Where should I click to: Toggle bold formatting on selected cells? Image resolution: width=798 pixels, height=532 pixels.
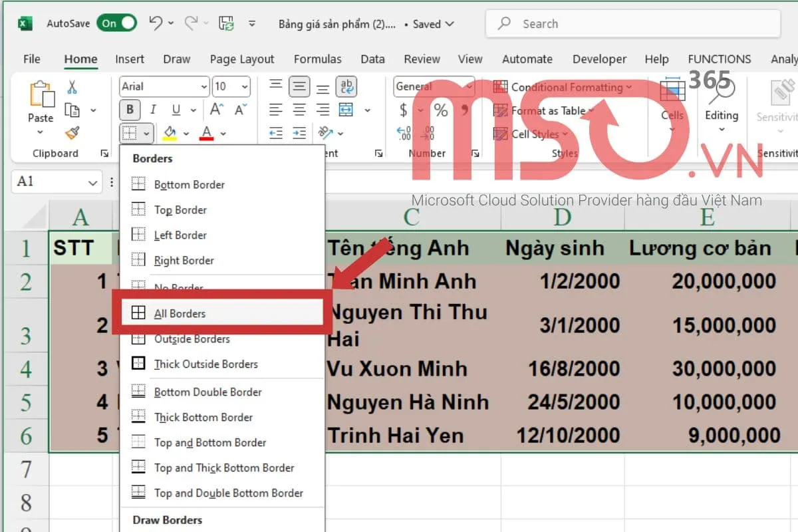pos(130,110)
